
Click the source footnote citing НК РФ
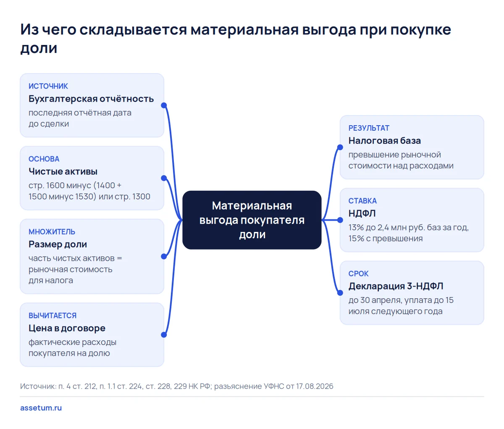(x=176, y=386)
